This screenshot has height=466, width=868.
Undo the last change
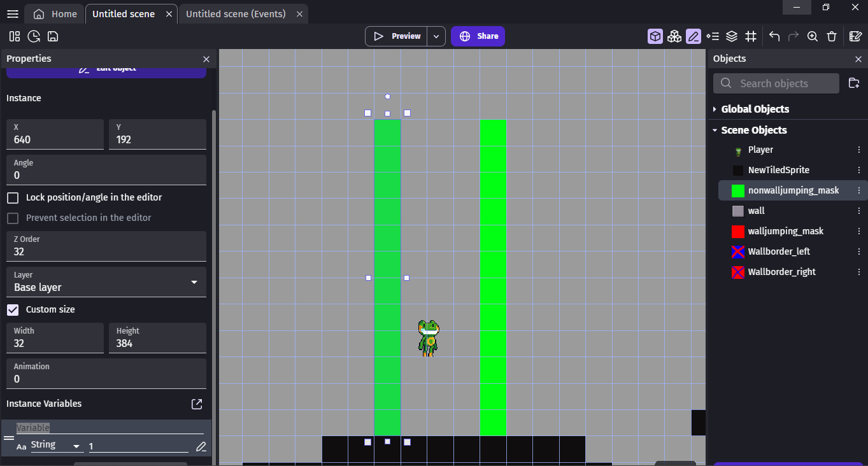774,36
